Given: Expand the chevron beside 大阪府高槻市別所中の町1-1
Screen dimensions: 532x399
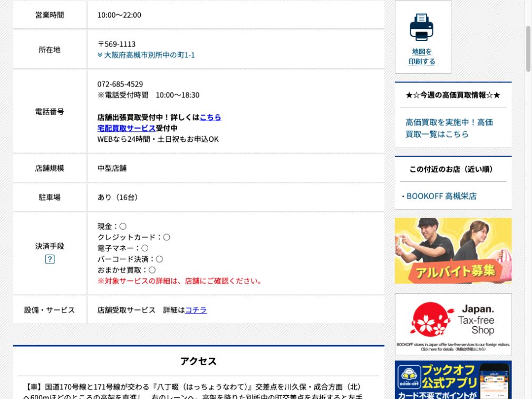Looking at the screenshot, I should (100, 55).
